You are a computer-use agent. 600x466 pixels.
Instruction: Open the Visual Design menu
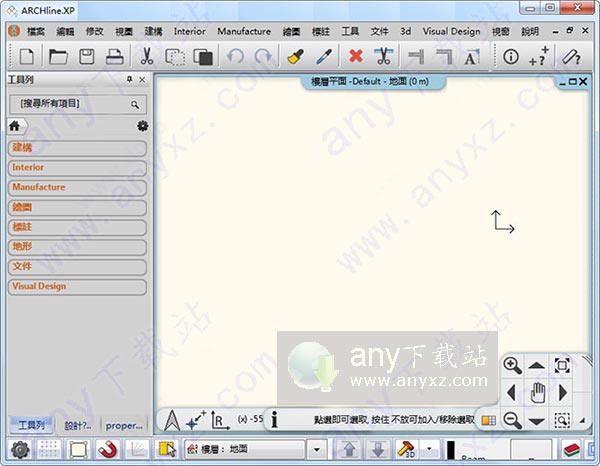coord(451,31)
